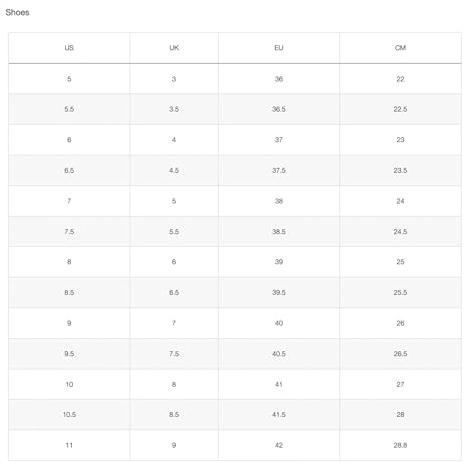Select US size 7.5 cell

(69, 232)
